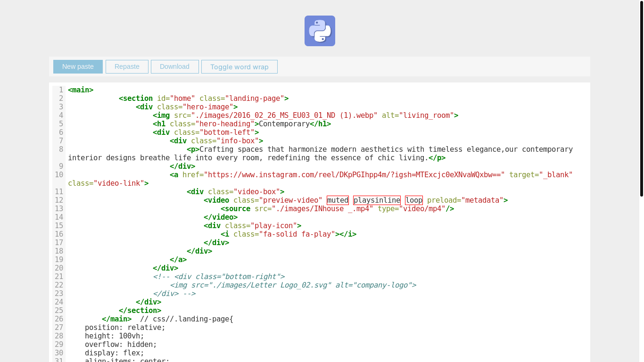Click the "video-link" class value
Image resolution: width=644 pixels, height=362 pixels.
coord(119,183)
